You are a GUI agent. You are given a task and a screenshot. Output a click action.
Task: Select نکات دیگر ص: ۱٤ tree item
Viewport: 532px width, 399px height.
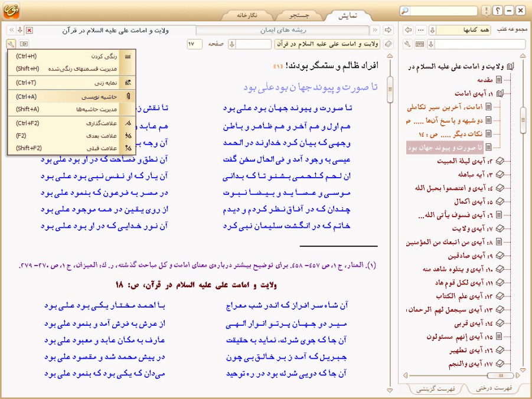451,134
